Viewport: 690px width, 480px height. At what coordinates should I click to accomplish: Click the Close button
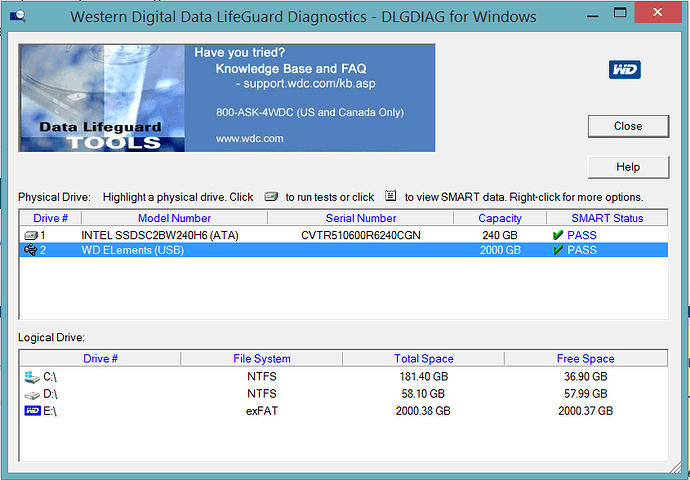point(628,126)
